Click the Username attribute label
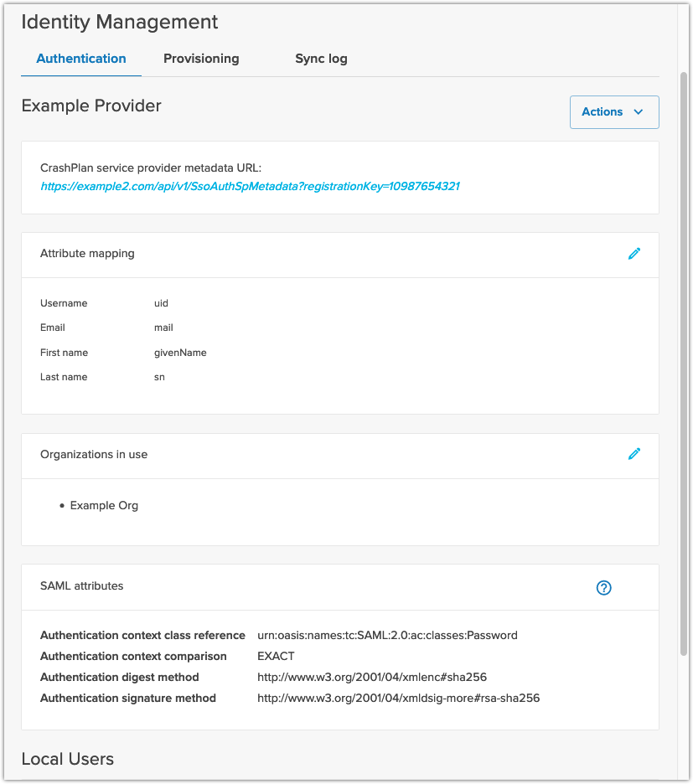This screenshot has width=693, height=784. [64, 303]
